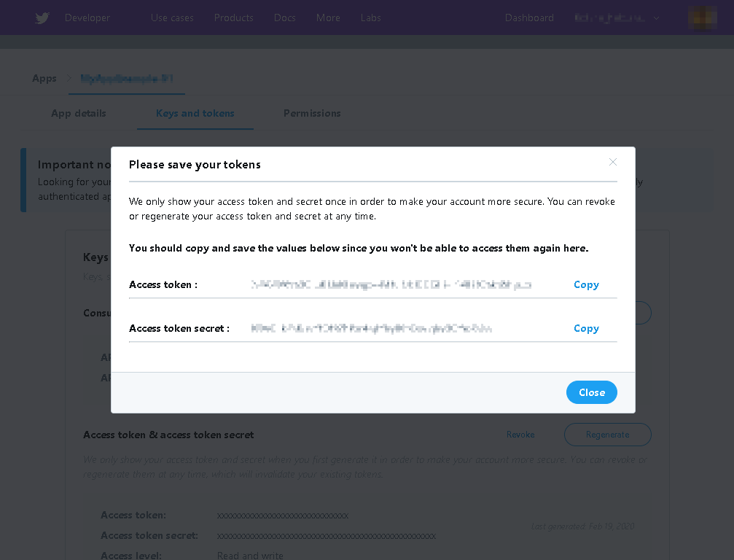
Task: Close dialog with the X icon
Action: (613, 162)
